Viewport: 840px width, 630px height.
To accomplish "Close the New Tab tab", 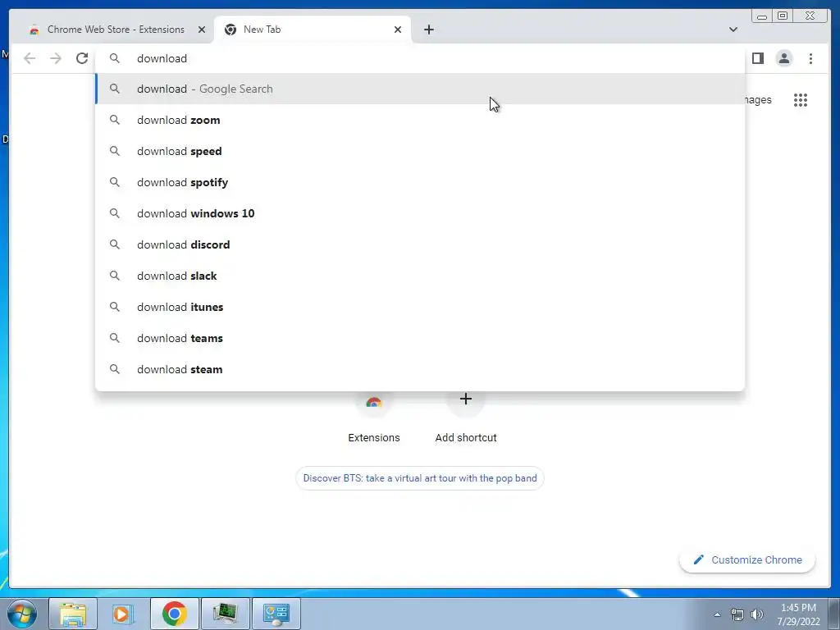I will coord(398,30).
